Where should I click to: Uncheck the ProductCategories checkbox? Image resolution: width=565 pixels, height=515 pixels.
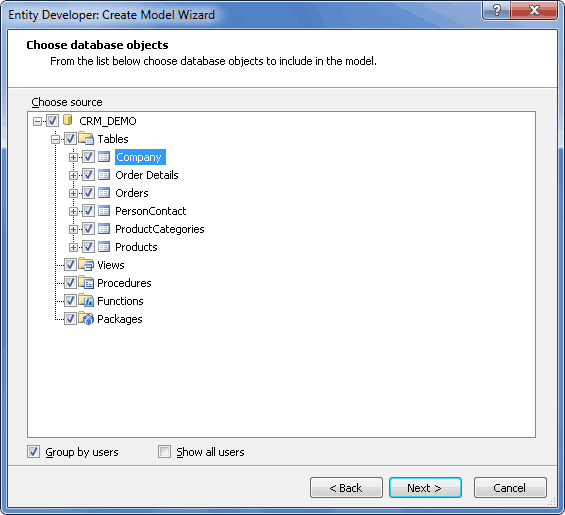tap(88, 229)
